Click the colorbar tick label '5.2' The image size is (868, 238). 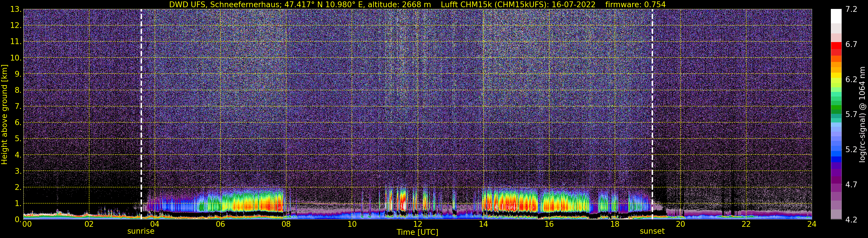click(851, 150)
